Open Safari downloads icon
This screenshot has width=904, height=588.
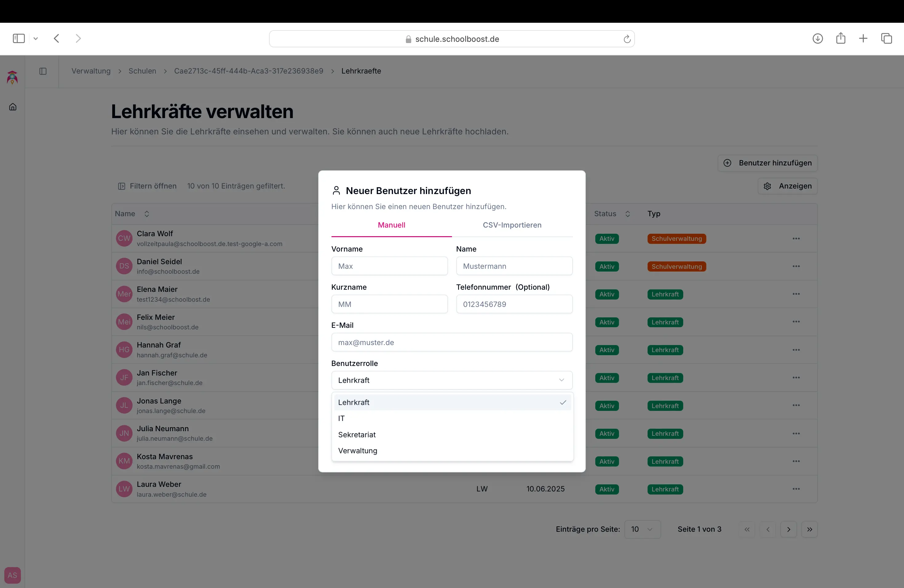pyautogui.click(x=817, y=38)
